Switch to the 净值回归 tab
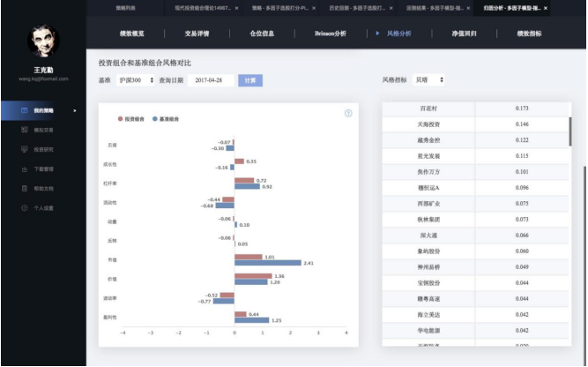Image resolution: width=588 pixels, height=367 pixels. click(x=465, y=33)
